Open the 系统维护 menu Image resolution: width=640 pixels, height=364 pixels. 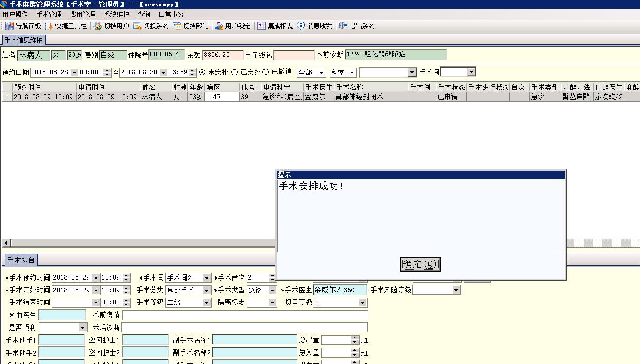pos(117,14)
